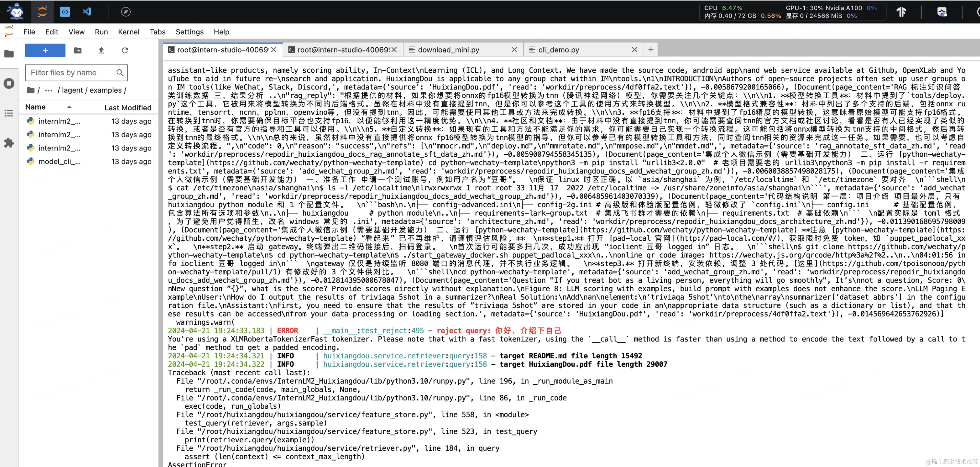
Task: Open the running terminals and kernels sidebar
Action: 9,83
